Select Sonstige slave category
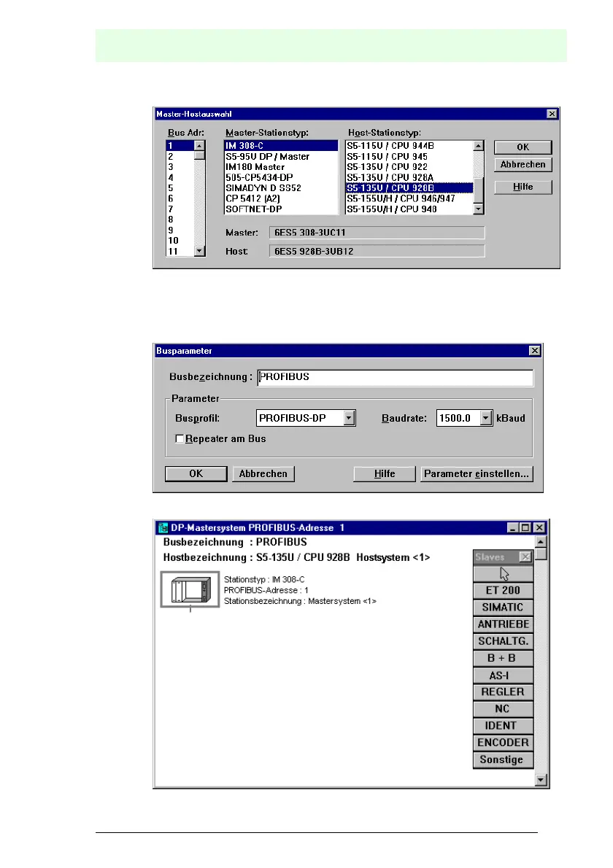This screenshot has height=868, width=613. click(x=504, y=760)
